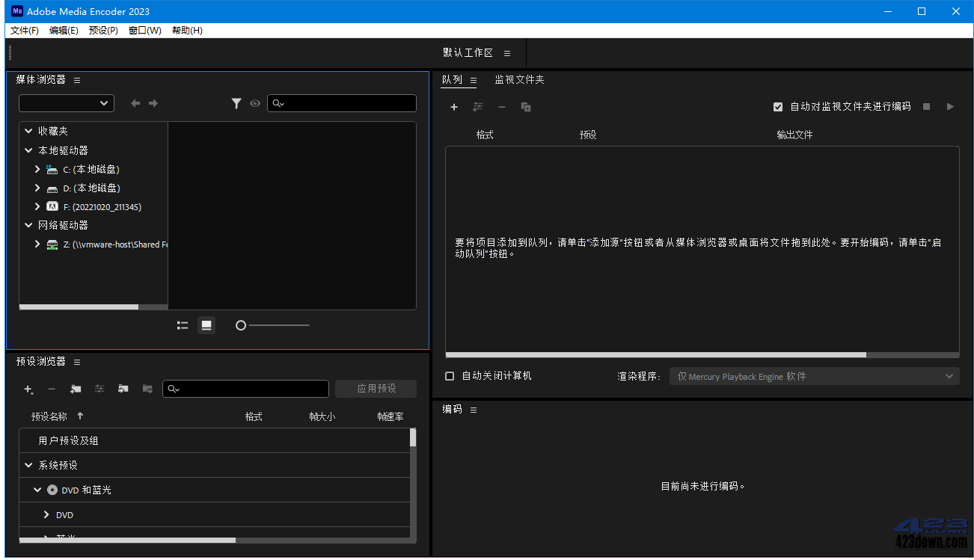Click the Add Source plus icon in Queue

454,107
